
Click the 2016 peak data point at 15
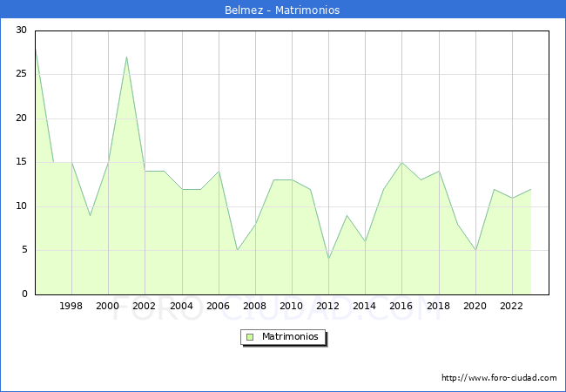coord(402,162)
